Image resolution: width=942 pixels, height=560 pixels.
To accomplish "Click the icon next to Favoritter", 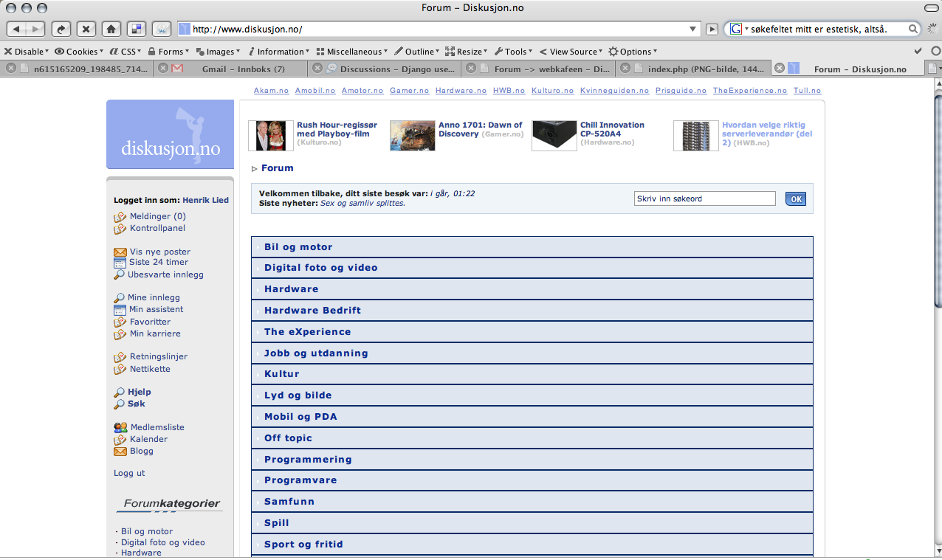I will (120, 322).
